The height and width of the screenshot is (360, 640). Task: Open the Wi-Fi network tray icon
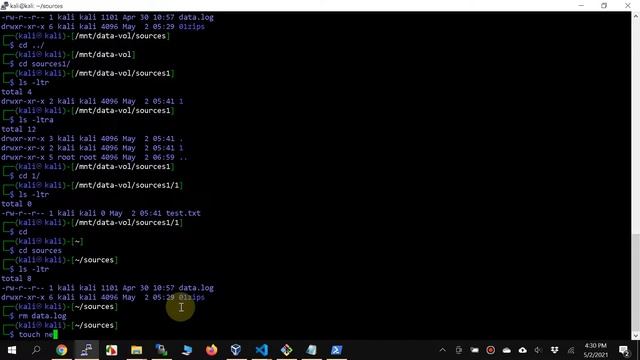(x=571, y=350)
